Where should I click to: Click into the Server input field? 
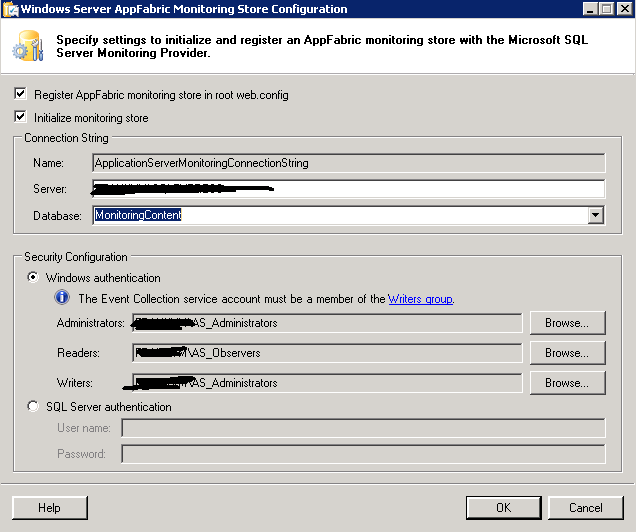(x=348, y=189)
